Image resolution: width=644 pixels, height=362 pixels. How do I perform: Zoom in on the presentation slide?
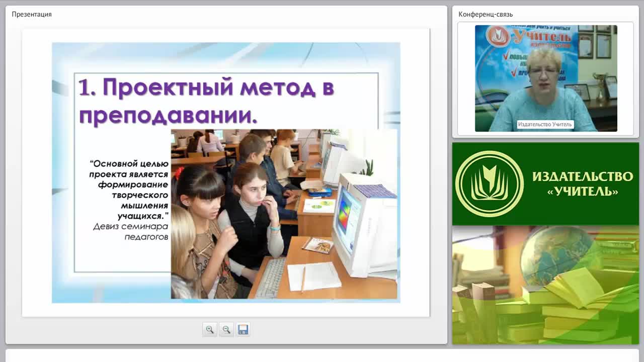[210, 329]
